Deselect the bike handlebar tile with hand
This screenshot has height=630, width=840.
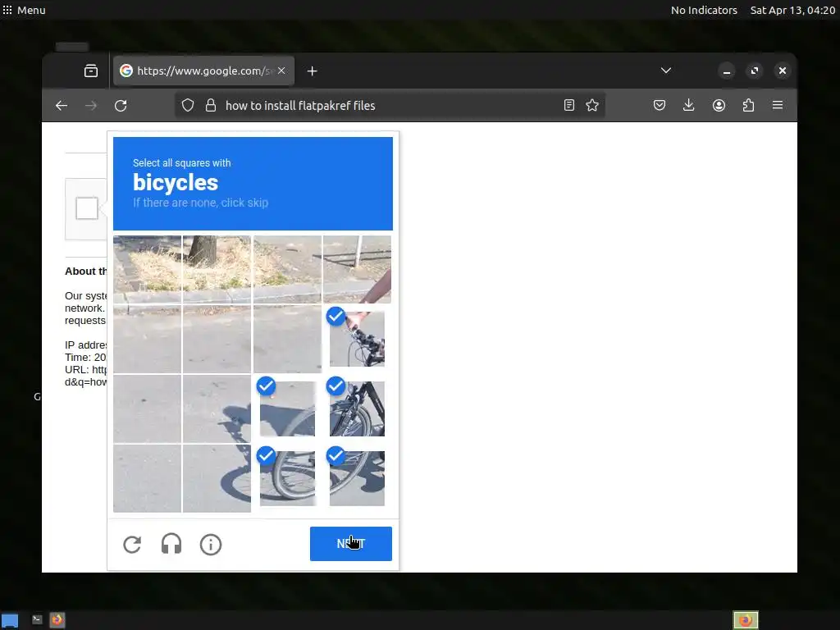[357, 339]
